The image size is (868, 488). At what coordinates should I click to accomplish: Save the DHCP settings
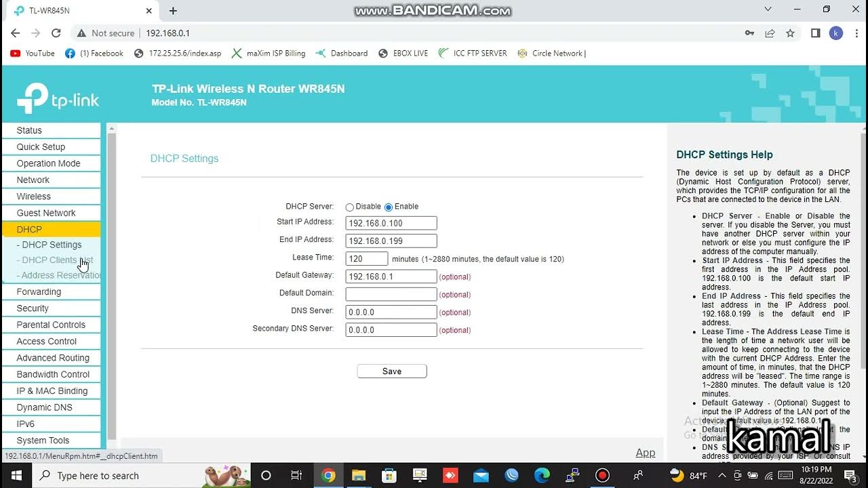click(x=392, y=371)
